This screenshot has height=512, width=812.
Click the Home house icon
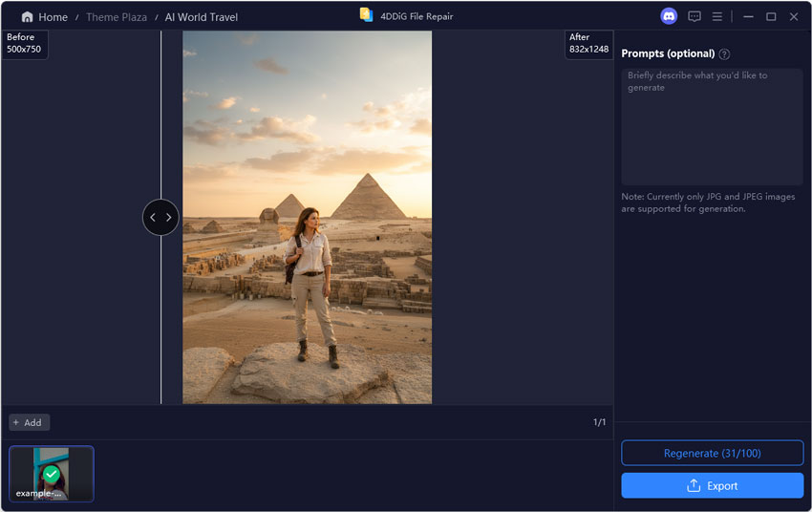pos(27,17)
